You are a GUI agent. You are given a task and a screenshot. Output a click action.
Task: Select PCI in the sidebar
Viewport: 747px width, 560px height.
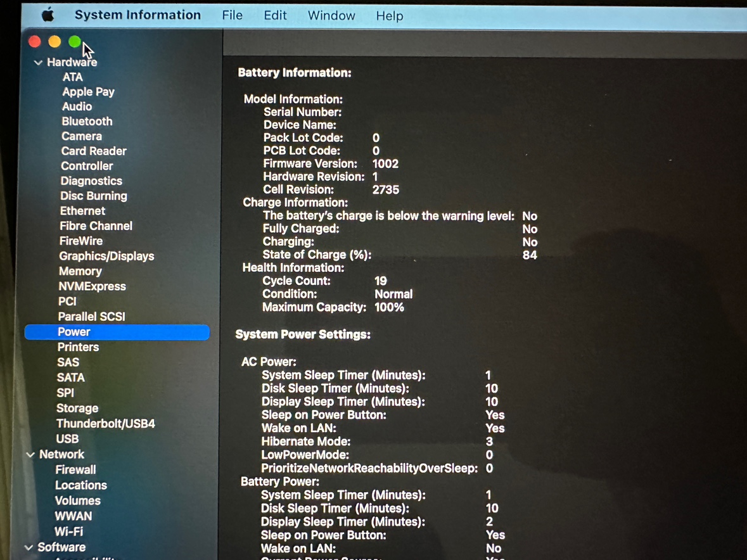pyautogui.click(x=67, y=302)
